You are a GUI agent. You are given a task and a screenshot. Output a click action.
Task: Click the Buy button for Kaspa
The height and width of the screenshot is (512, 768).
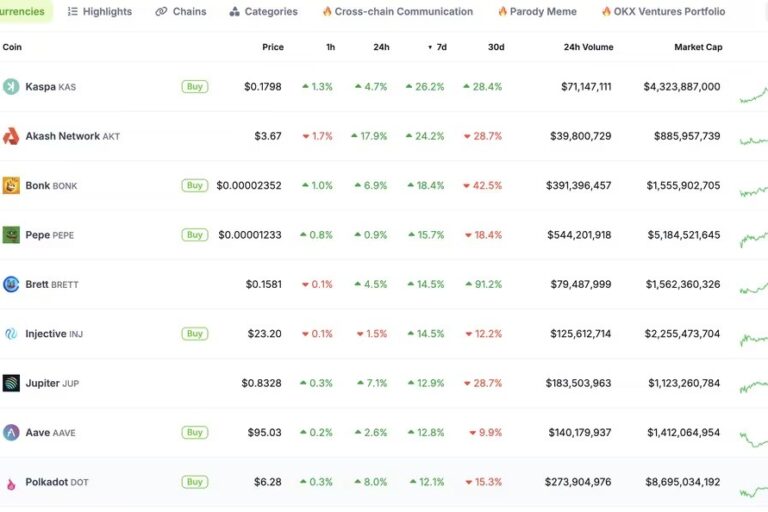click(x=194, y=87)
